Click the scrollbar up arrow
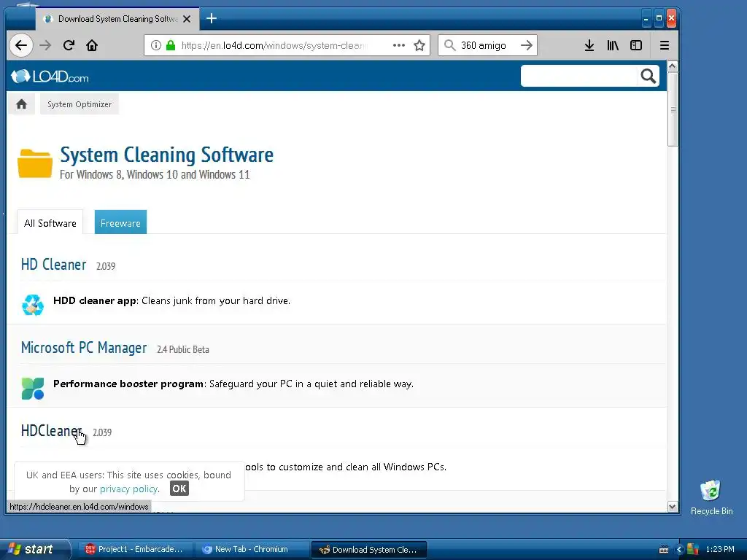The image size is (747, 560). coord(672,66)
